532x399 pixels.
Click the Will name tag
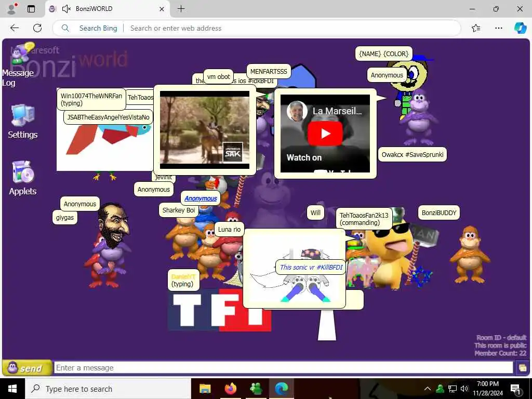point(315,212)
